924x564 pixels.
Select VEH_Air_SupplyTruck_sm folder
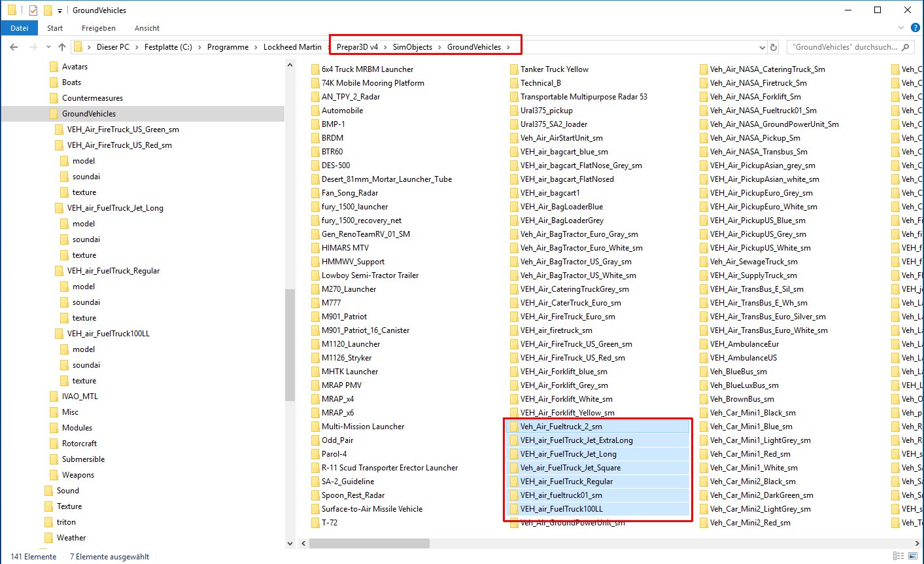[x=753, y=275]
